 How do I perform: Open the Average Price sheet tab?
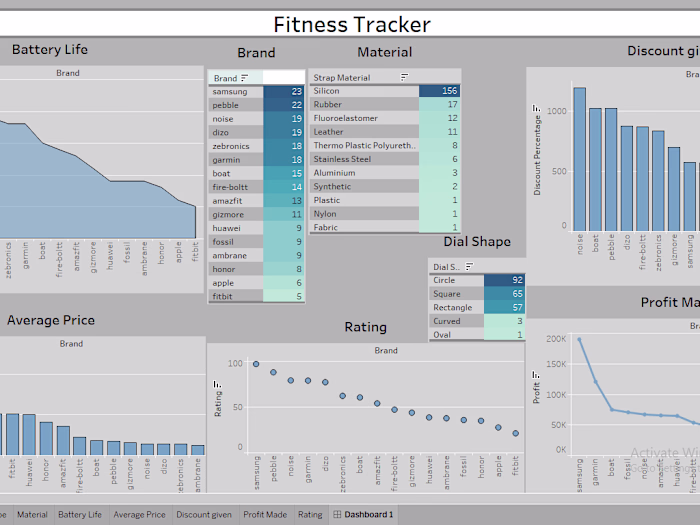(x=139, y=514)
